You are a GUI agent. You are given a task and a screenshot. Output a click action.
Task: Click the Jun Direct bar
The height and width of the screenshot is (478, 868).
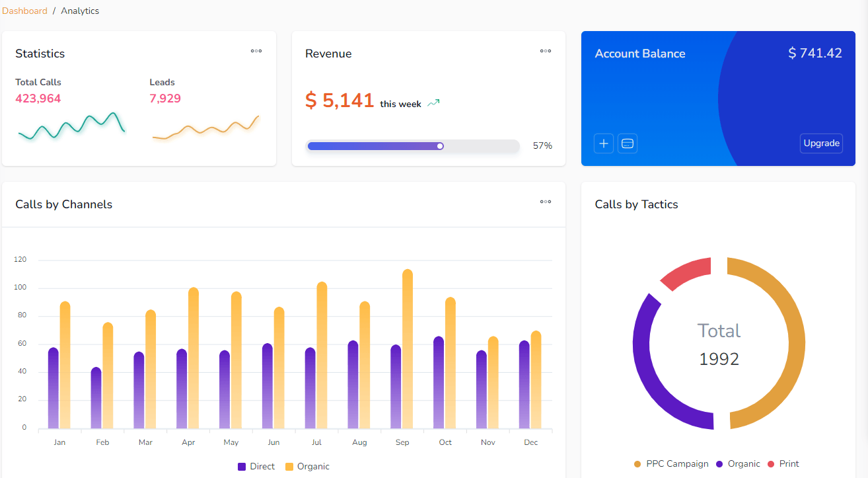click(x=267, y=385)
